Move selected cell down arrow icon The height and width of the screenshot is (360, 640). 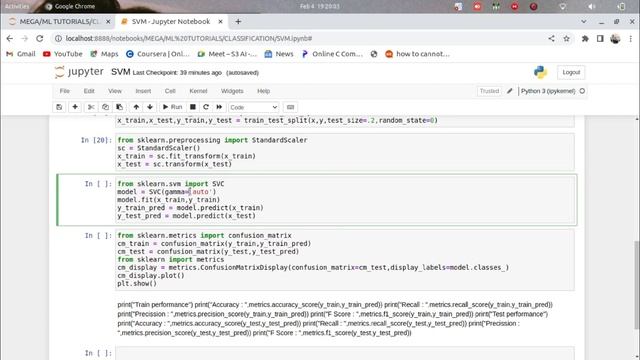pos(150,107)
